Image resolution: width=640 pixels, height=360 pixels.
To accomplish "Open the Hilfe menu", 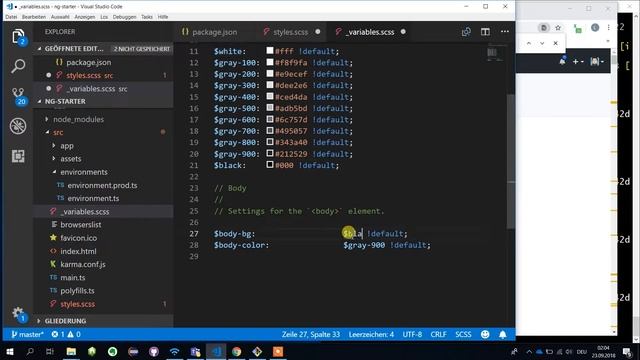I will pos(163,17).
